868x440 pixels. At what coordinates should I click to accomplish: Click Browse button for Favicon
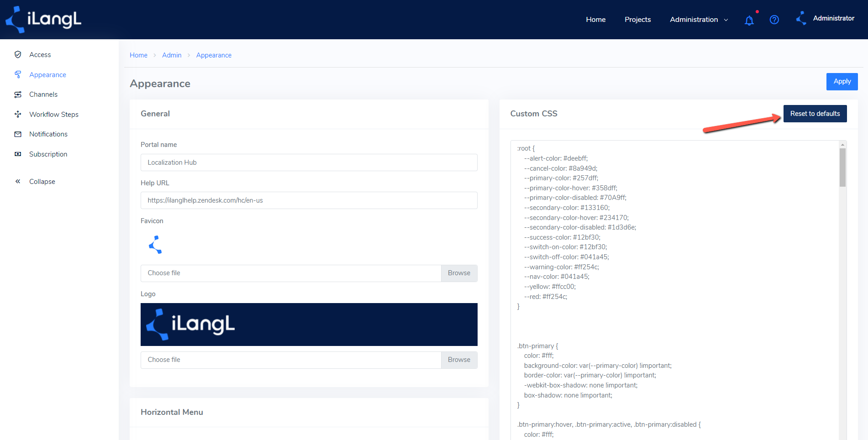click(x=459, y=273)
